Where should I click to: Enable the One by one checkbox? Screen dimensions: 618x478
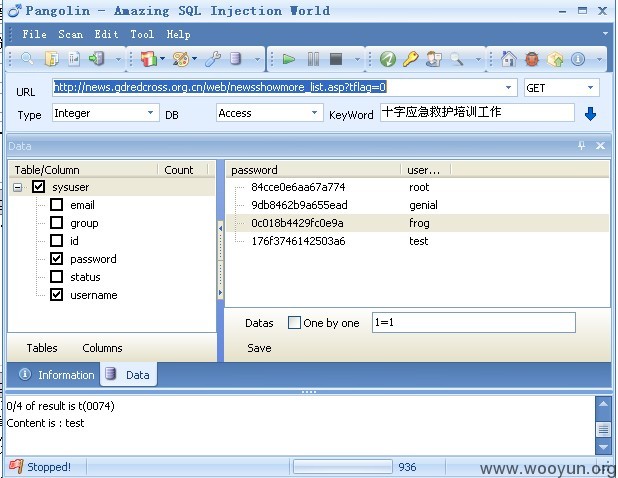point(294,323)
